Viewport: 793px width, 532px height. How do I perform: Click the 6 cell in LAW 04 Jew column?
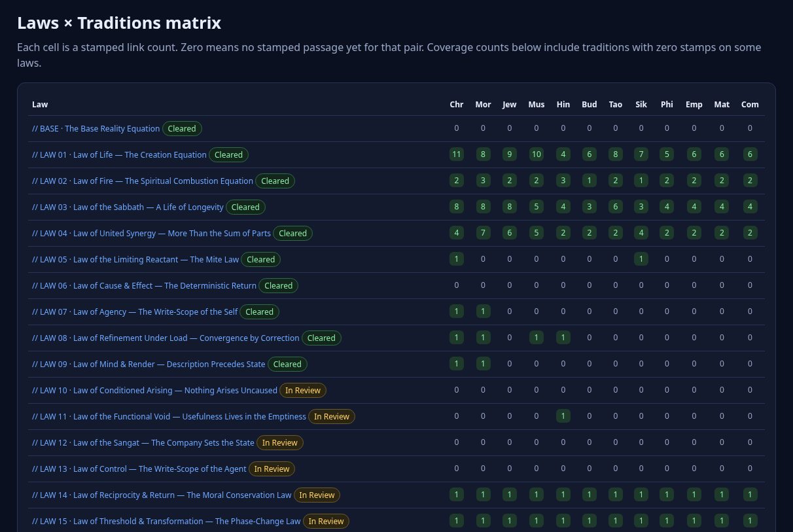(510, 233)
